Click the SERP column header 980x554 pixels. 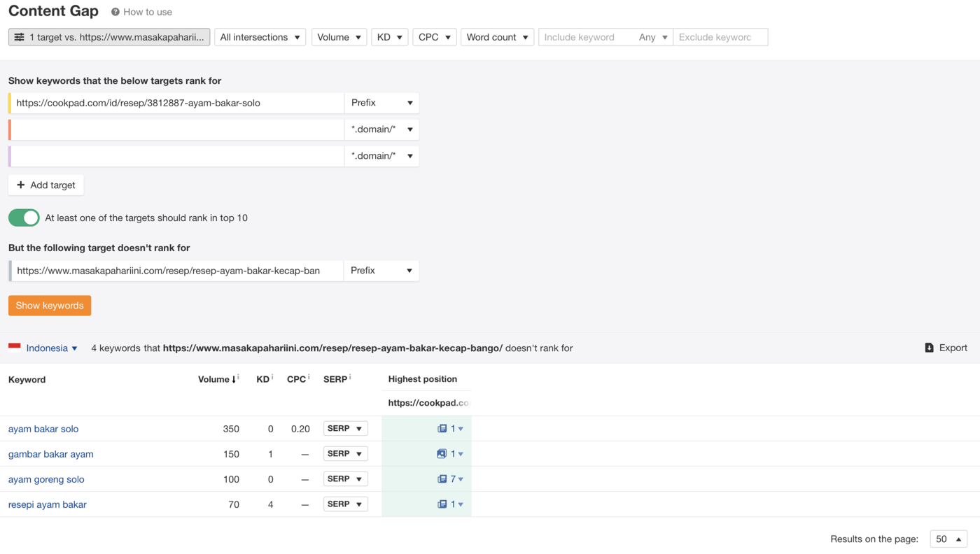pyautogui.click(x=335, y=379)
